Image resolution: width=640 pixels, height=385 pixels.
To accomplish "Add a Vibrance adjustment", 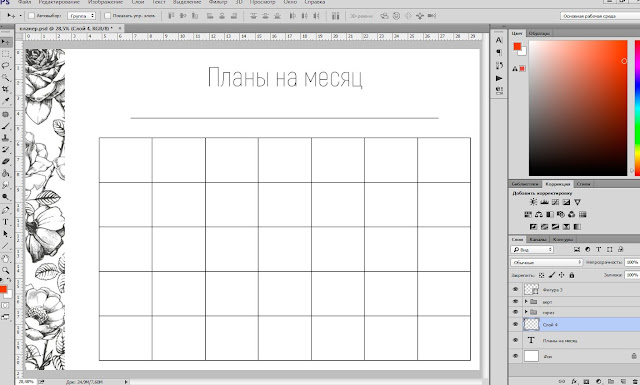I will click(x=577, y=202).
